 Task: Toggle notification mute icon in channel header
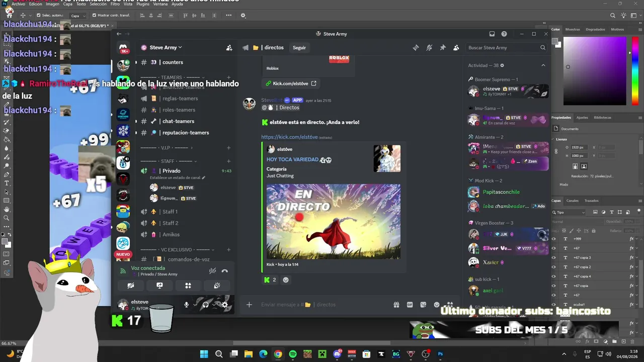pos(429,48)
